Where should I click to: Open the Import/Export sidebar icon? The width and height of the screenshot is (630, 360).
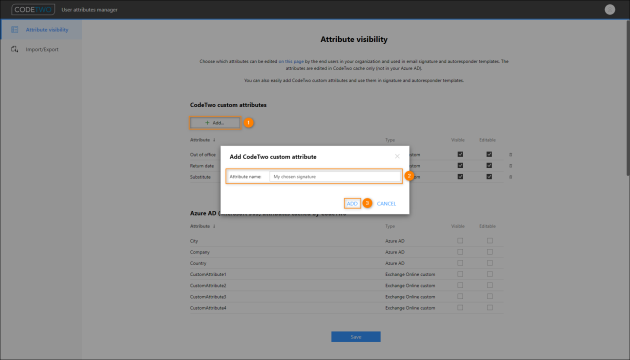pos(15,49)
